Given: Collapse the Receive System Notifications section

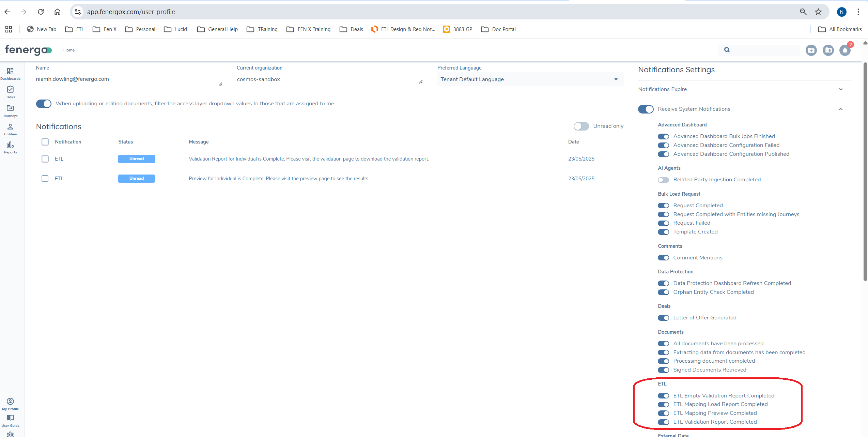Looking at the screenshot, I should pos(840,109).
